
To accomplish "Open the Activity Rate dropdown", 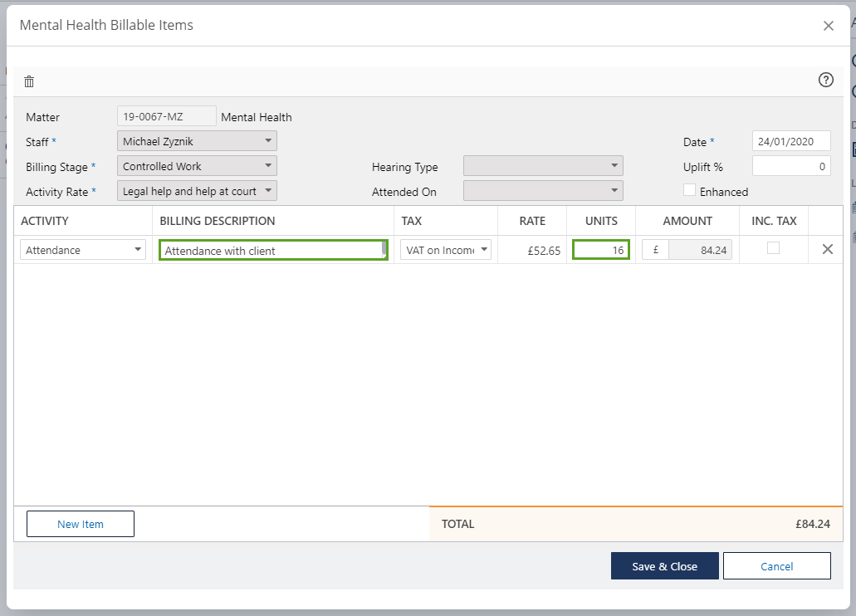I will pos(197,191).
